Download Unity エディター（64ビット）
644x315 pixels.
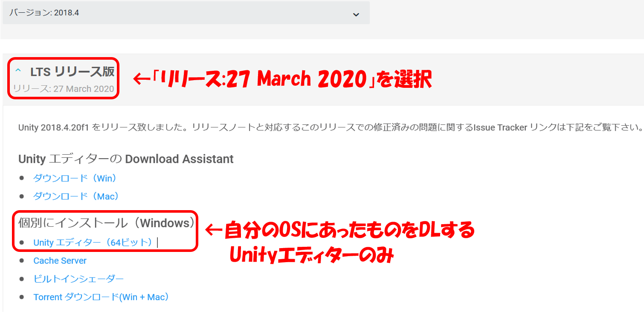click(94, 243)
